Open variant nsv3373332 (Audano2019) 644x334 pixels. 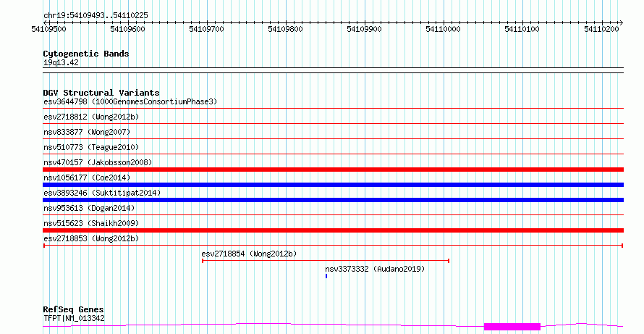point(375,269)
